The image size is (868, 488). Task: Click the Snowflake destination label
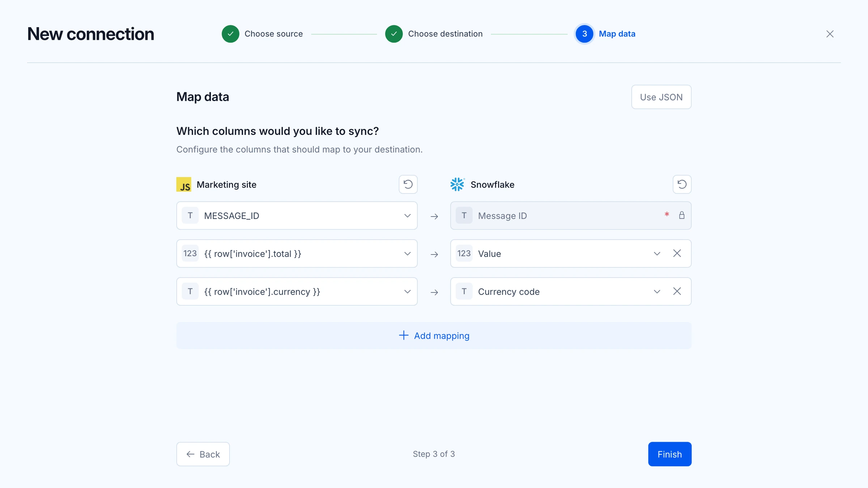tap(492, 184)
